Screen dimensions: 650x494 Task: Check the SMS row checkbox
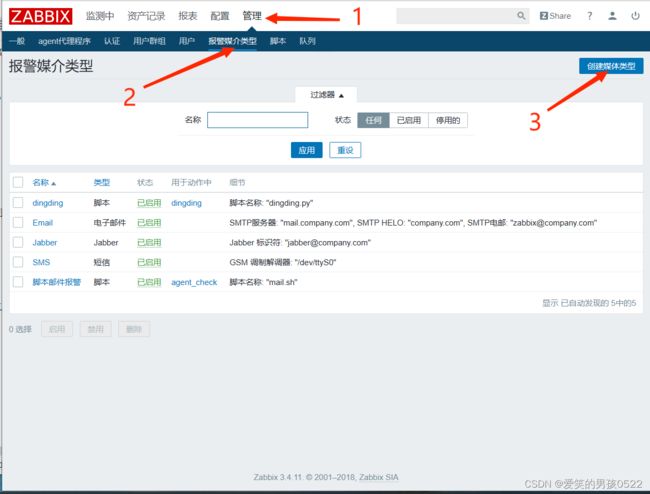click(x=18, y=262)
